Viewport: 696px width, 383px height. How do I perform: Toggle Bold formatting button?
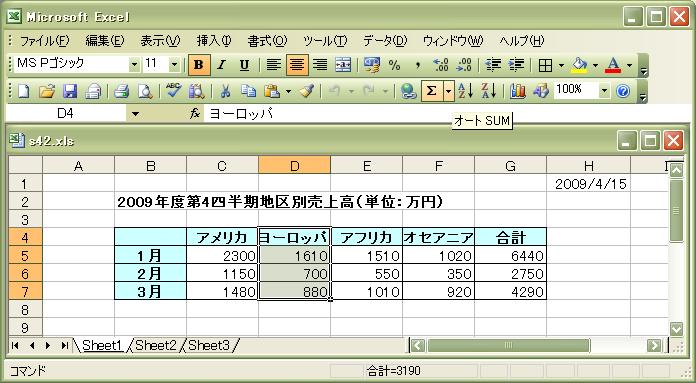point(198,65)
